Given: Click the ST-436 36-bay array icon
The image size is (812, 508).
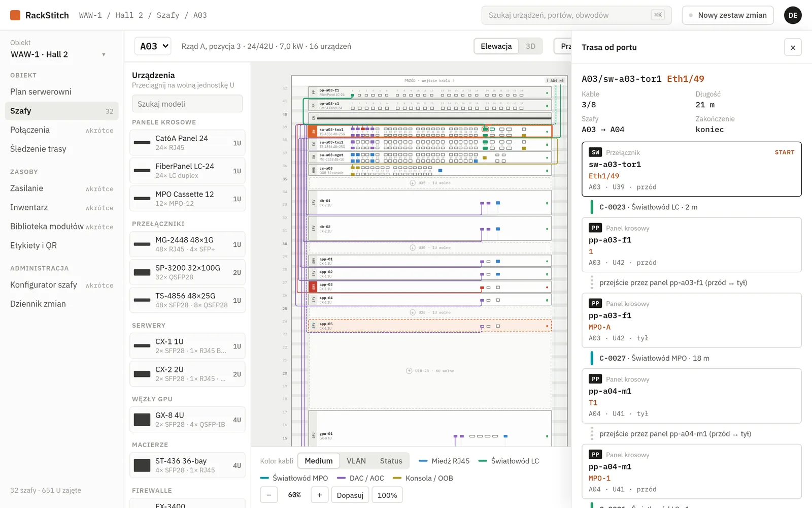Looking at the screenshot, I should coord(142,465).
